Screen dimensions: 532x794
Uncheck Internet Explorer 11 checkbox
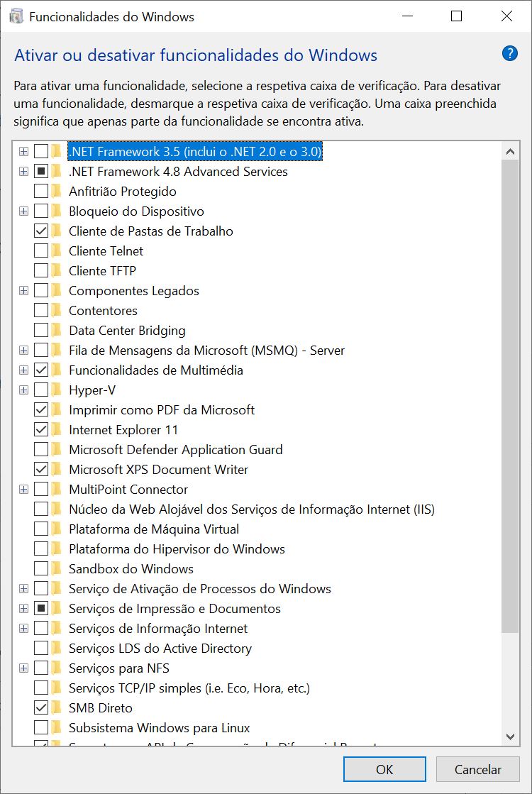[41, 430]
